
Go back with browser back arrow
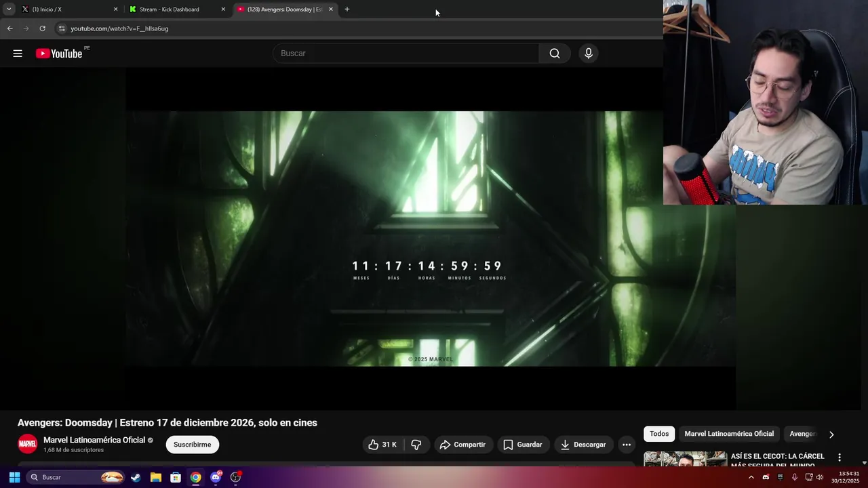point(9,28)
